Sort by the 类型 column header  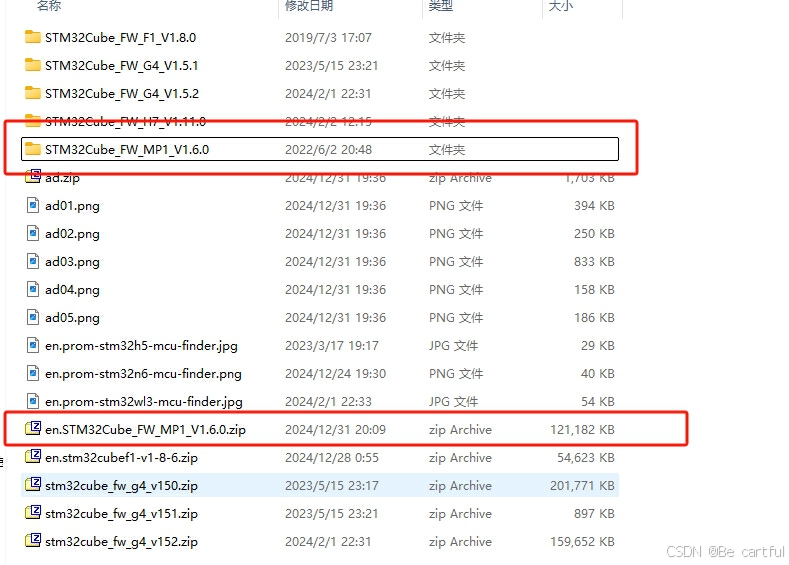(x=441, y=6)
